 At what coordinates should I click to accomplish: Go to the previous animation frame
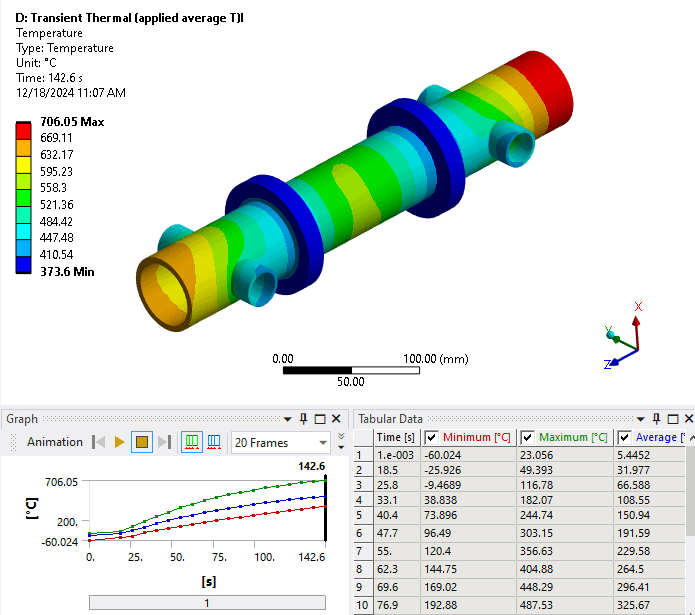point(98,442)
